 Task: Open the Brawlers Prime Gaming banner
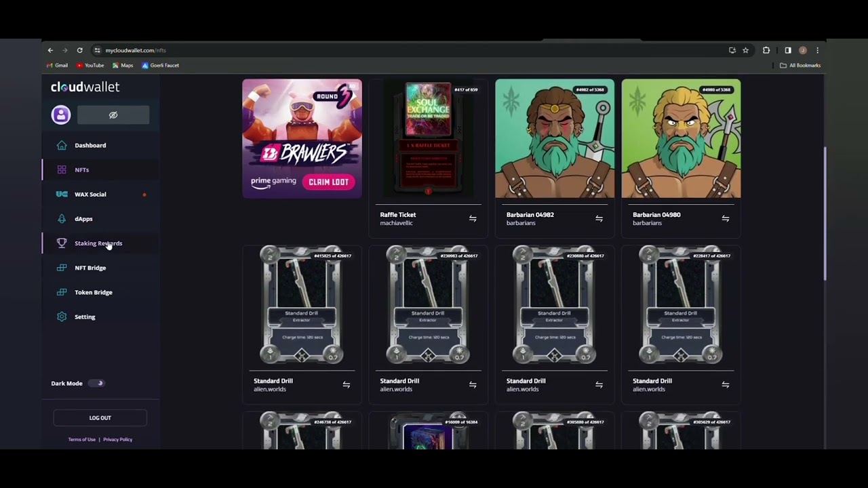tap(302, 139)
